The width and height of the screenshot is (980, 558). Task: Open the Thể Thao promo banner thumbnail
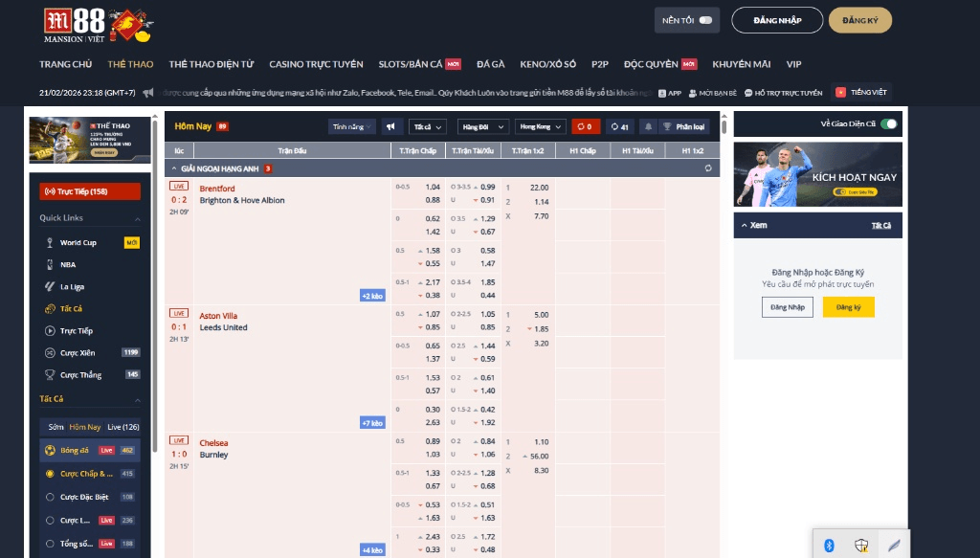pos(90,140)
